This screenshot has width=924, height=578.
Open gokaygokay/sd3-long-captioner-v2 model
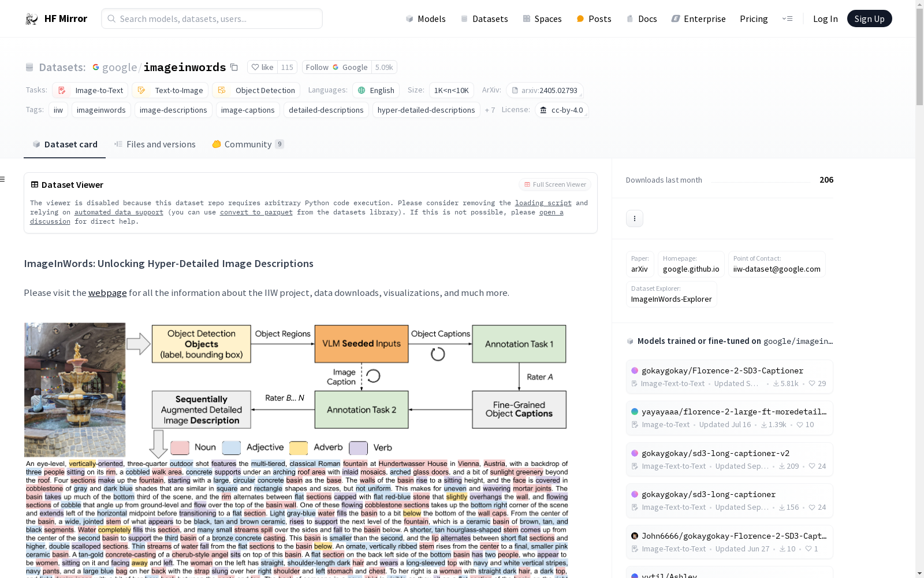[x=729, y=460]
